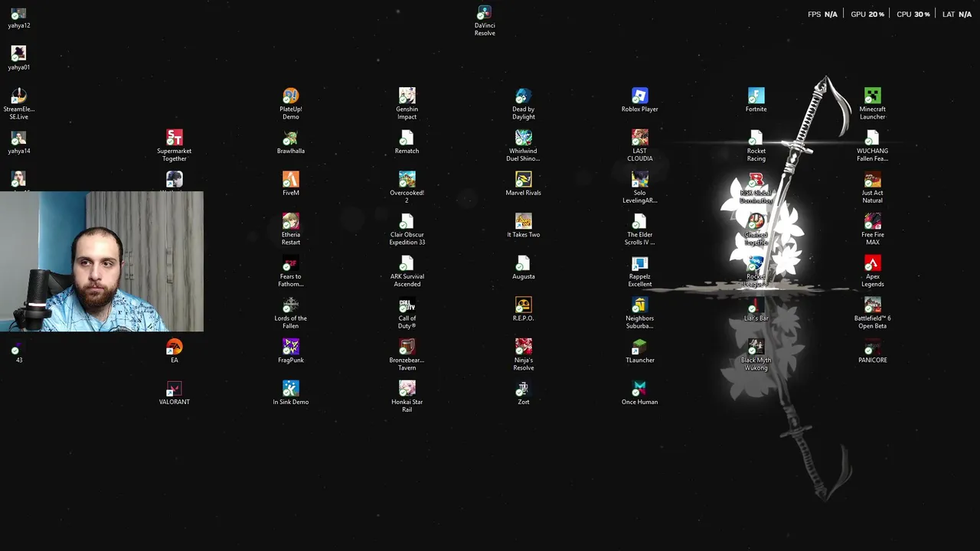980x551 pixels.
Task: Open Free Fire MAX shortcut
Action: coord(873,230)
